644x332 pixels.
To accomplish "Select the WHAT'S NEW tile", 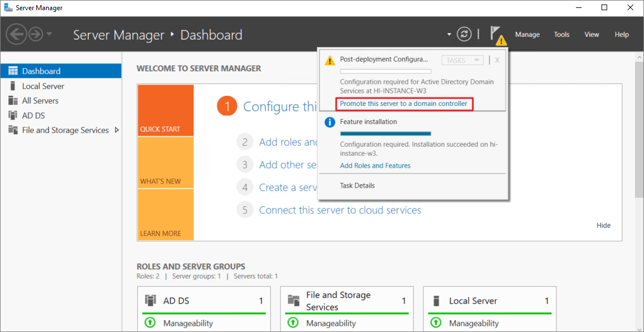I will pos(166,163).
